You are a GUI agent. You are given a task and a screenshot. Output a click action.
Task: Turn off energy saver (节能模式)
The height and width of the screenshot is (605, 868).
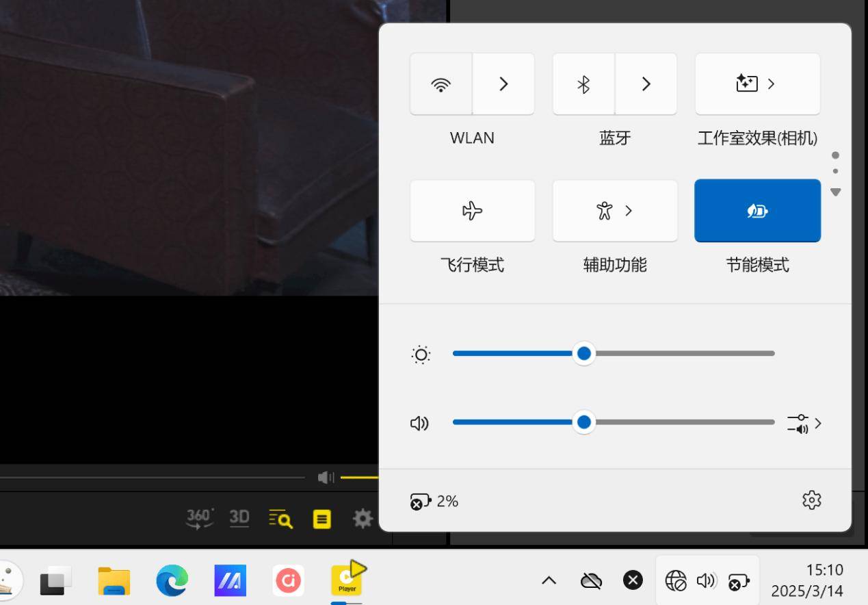tap(757, 211)
